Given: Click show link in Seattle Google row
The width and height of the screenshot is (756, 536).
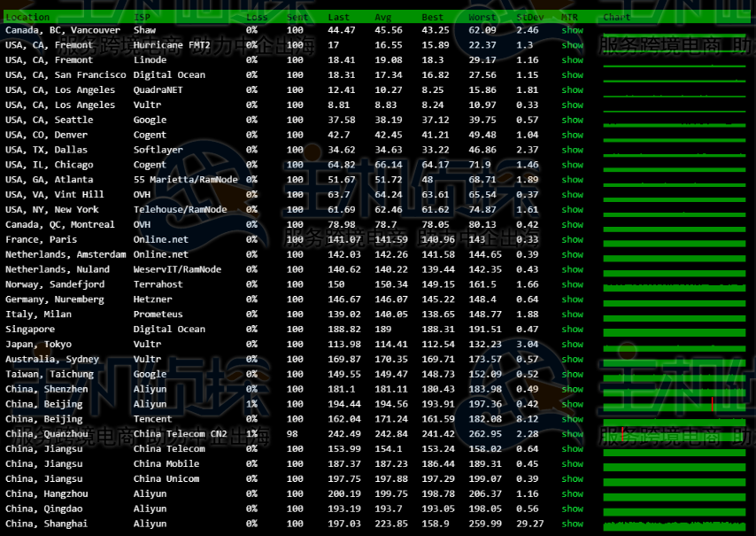Looking at the screenshot, I should 572,120.
